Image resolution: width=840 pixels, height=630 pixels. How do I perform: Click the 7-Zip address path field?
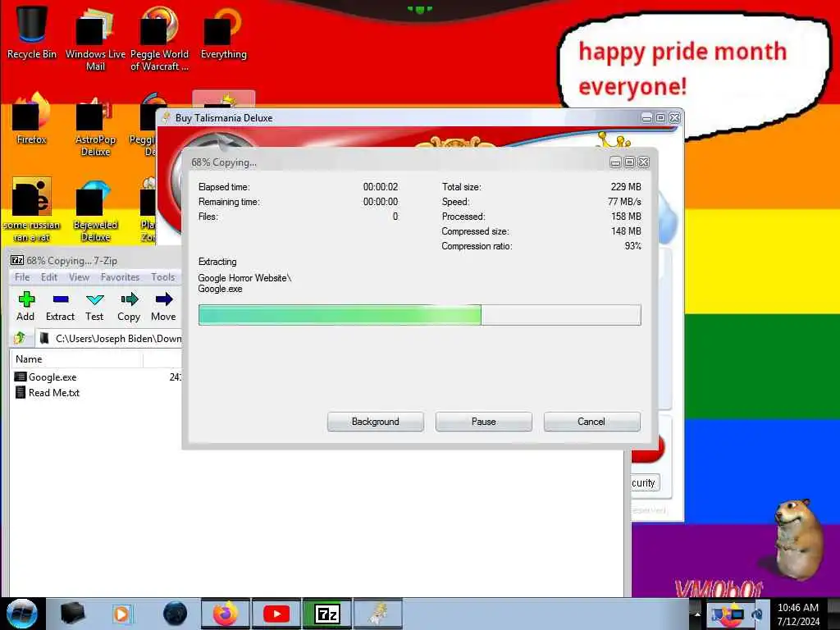click(111, 338)
